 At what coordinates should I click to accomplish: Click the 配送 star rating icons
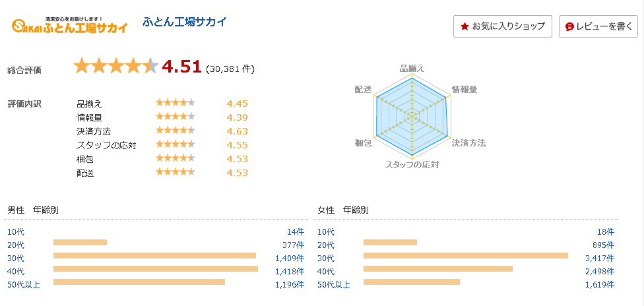coord(176,171)
